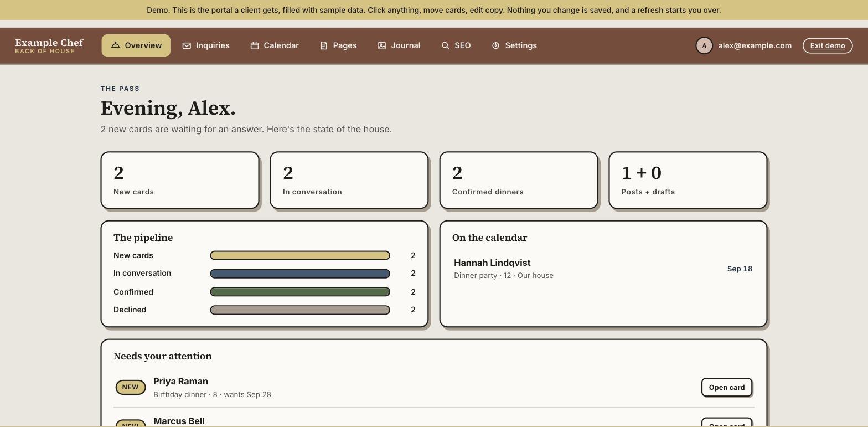
Task: Go to the SEO tab
Action: tap(456, 45)
